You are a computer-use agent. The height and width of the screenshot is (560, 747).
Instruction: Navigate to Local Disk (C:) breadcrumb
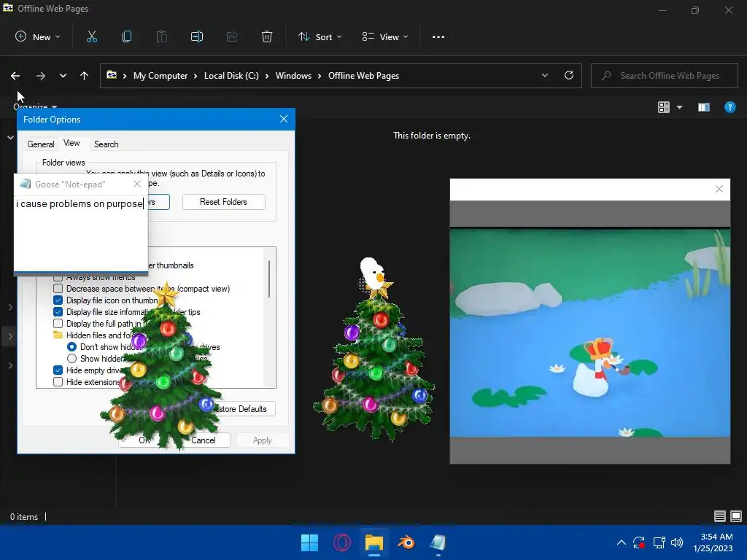[231, 76]
